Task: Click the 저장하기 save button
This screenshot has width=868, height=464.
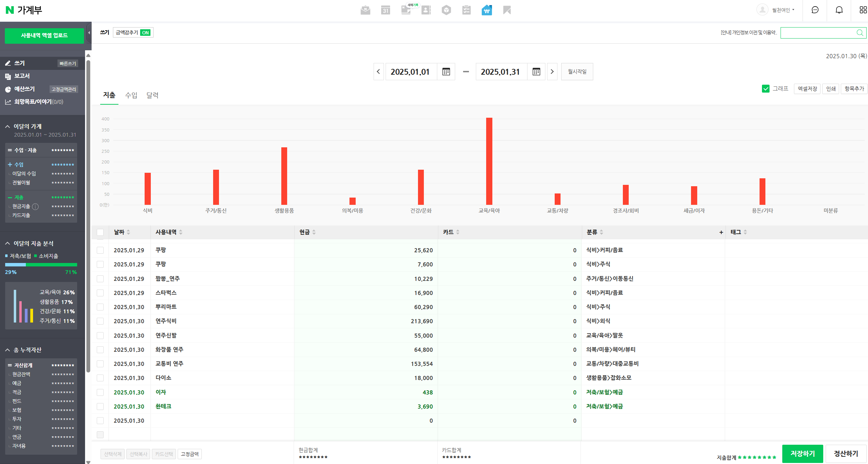Action: pyautogui.click(x=802, y=454)
